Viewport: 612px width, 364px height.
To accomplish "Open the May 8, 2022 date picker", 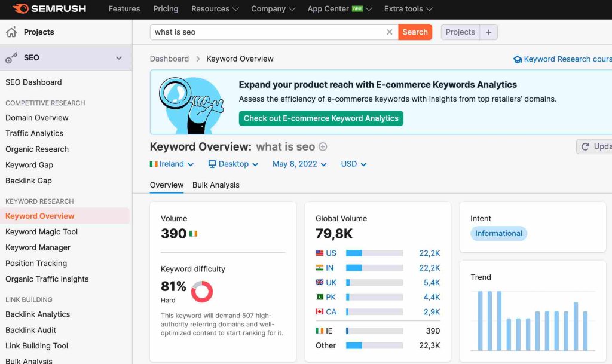I will click(x=299, y=164).
